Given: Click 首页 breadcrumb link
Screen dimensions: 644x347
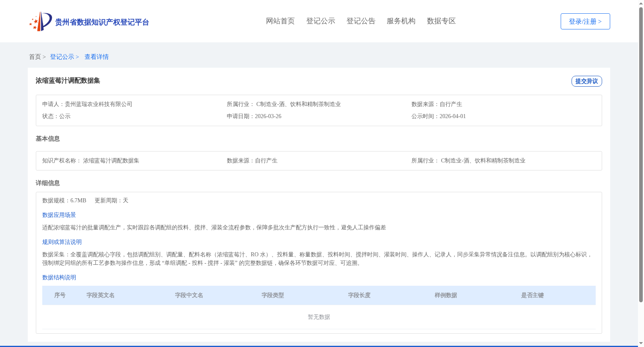Looking at the screenshot, I should click(x=35, y=57).
